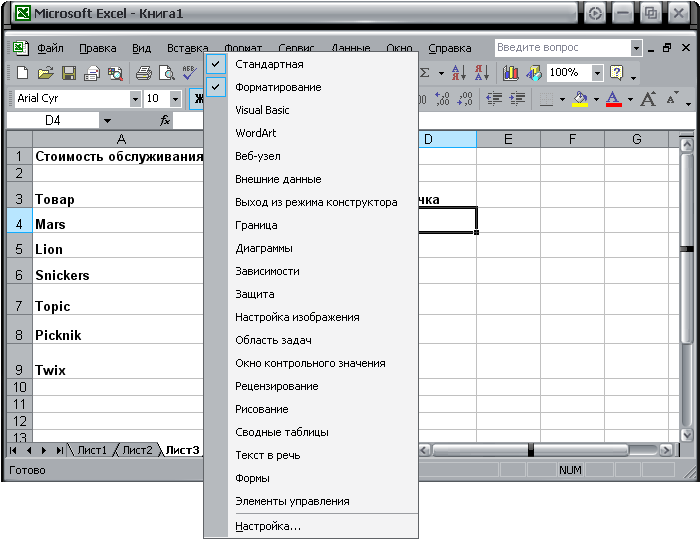This screenshot has height=541, width=700.
Task: Open Print Preview with the magnifier page icon
Action: 167,73
